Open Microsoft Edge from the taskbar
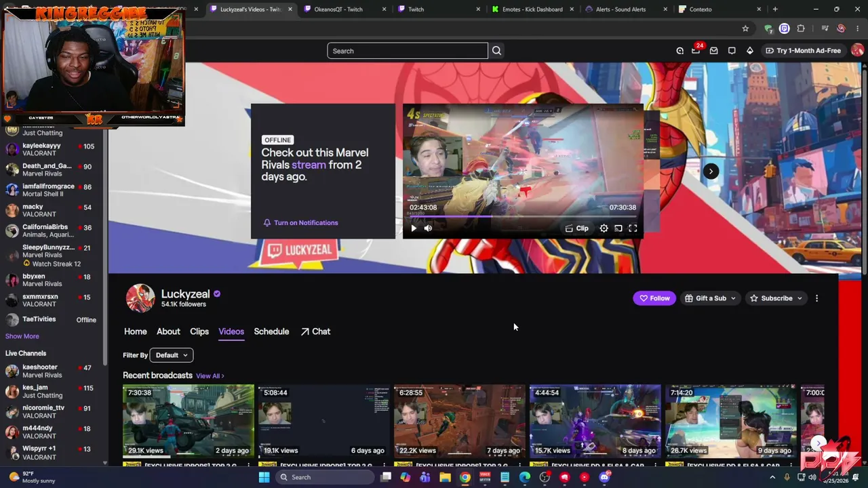The image size is (868, 488). (525, 477)
